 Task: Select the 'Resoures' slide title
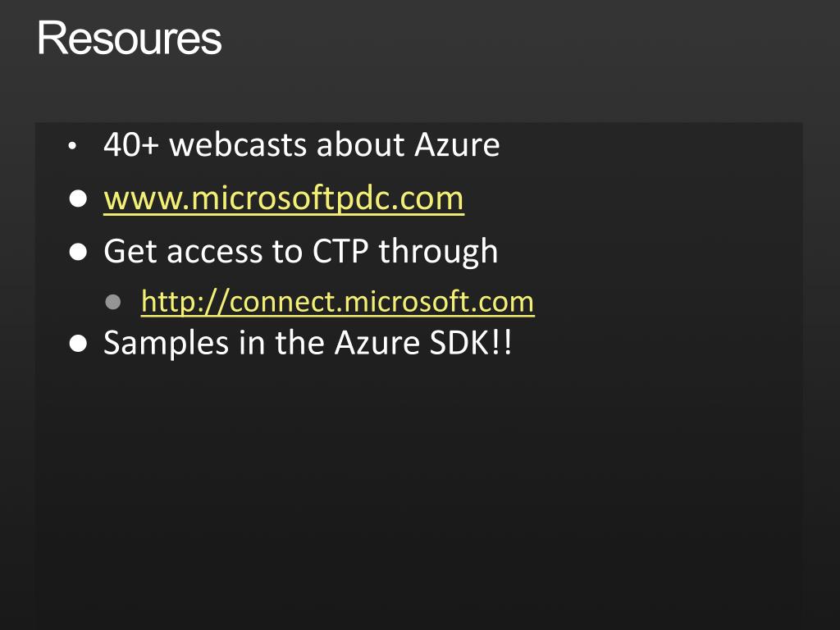tap(129, 38)
